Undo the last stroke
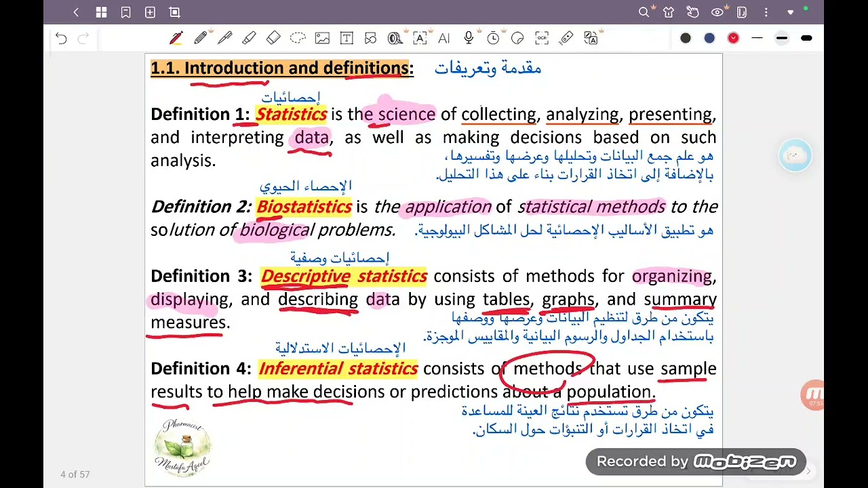Screen dimensions: 868x488 [x=61, y=39]
